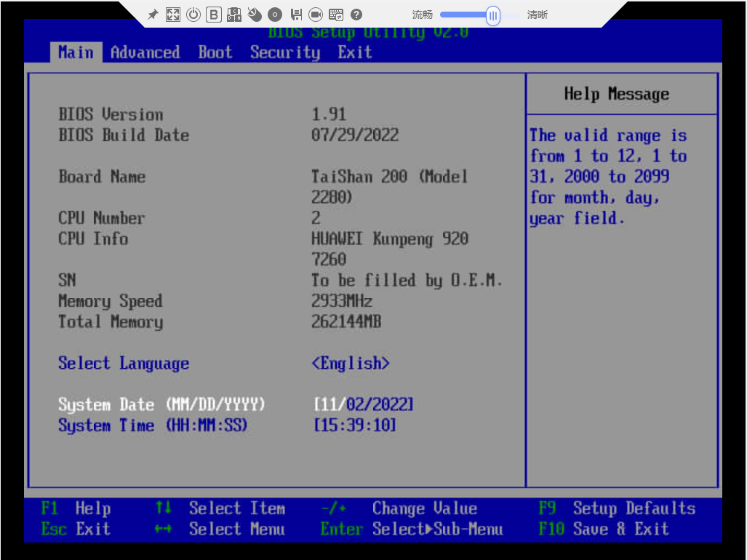Open the power control icon

click(193, 15)
